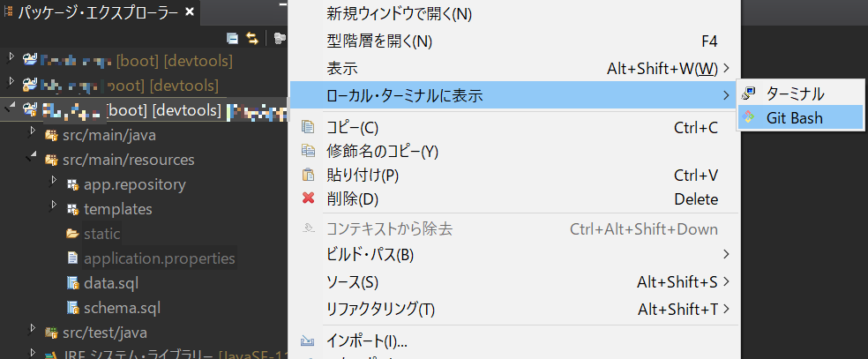
Task: Select application.properties in the tree
Action: coord(160,258)
